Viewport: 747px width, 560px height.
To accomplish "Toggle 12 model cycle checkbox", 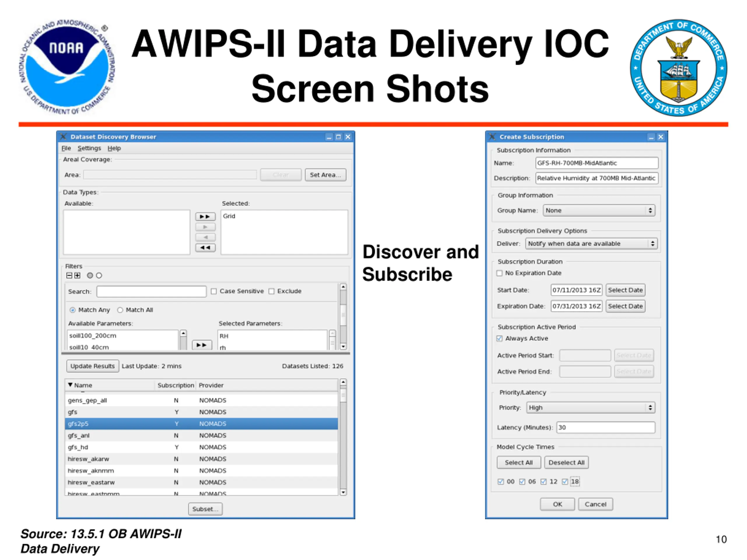I will (x=543, y=482).
